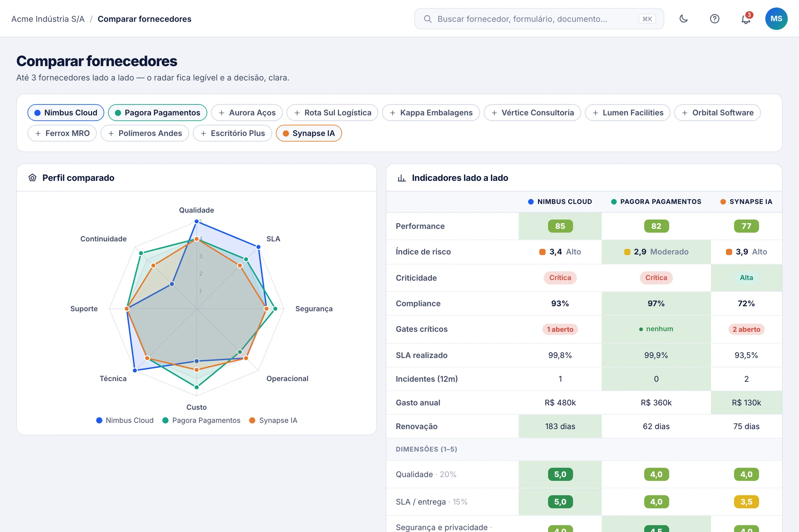
Task: Open the MS user avatar menu
Action: 776,19
